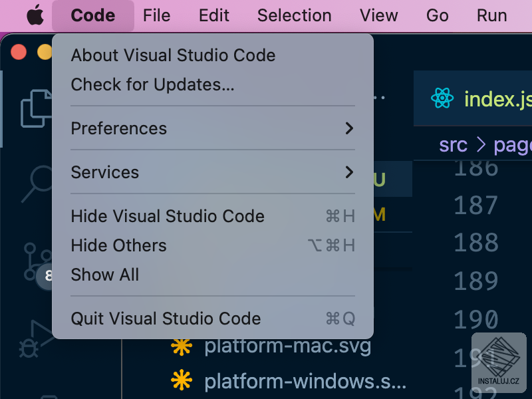
Task: Switch to the index.js editor tab
Action: [x=473, y=98]
